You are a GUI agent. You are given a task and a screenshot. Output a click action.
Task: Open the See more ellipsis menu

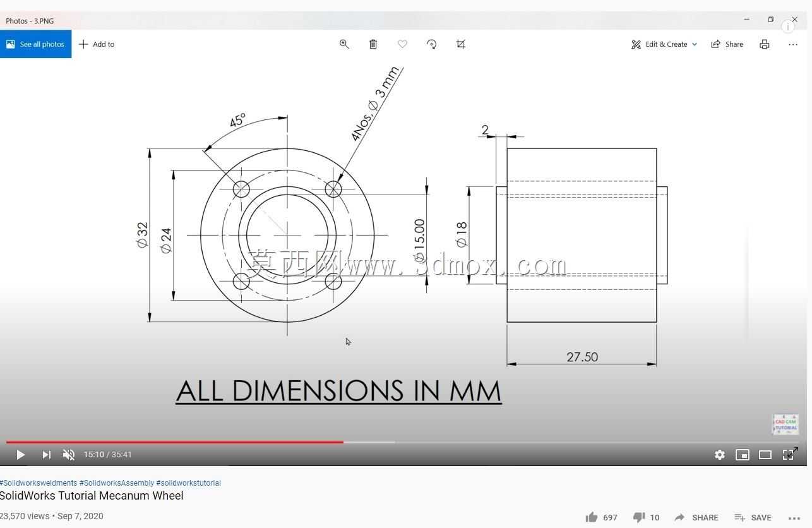pyautogui.click(x=793, y=44)
